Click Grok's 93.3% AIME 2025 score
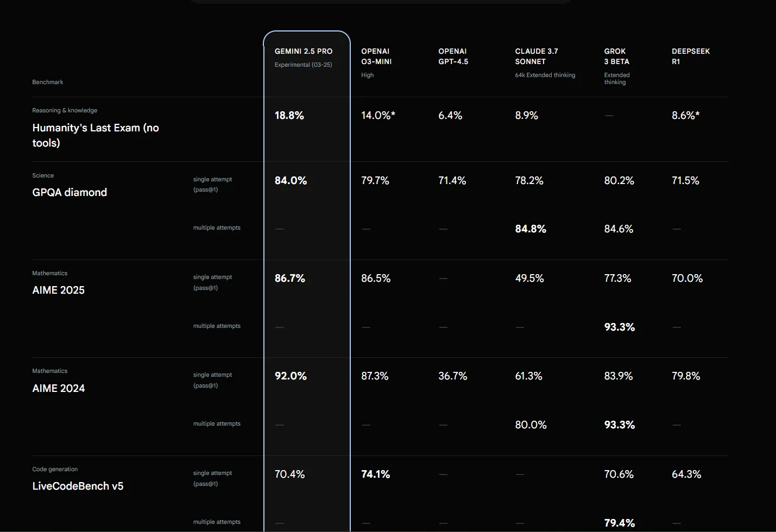 620,327
